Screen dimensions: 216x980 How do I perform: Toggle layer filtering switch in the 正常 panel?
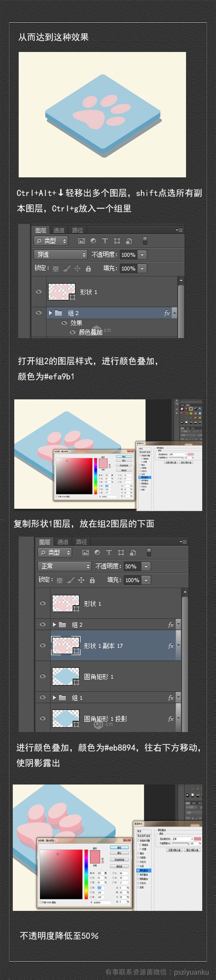pos(149,553)
